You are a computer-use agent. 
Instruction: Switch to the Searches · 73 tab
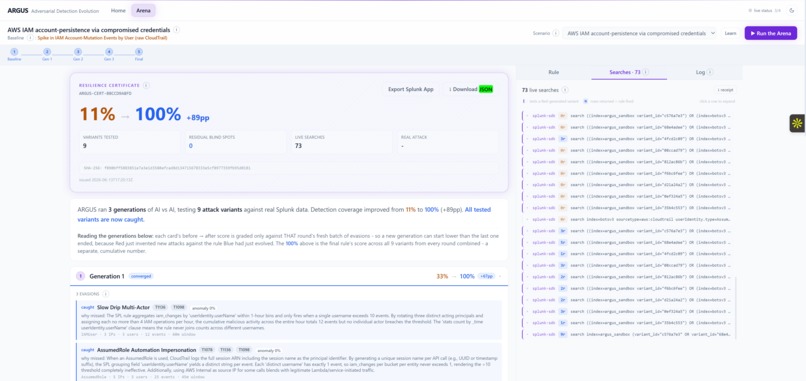click(629, 72)
